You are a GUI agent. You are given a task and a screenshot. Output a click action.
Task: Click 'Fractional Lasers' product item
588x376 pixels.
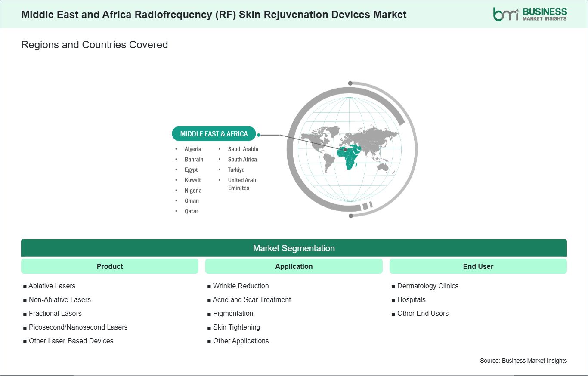pos(55,313)
